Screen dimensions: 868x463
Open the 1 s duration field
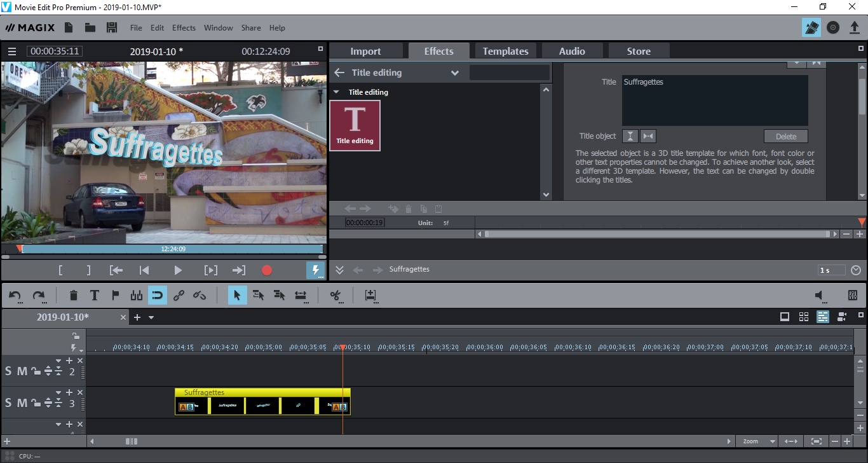pyautogui.click(x=832, y=270)
